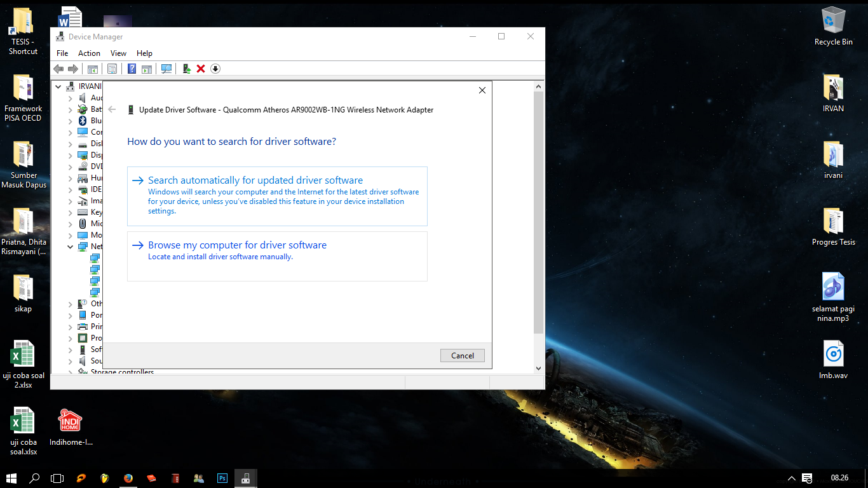This screenshot has width=868, height=488.
Task: Show hidden system tray icons
Action: click(x=791, y=478)
